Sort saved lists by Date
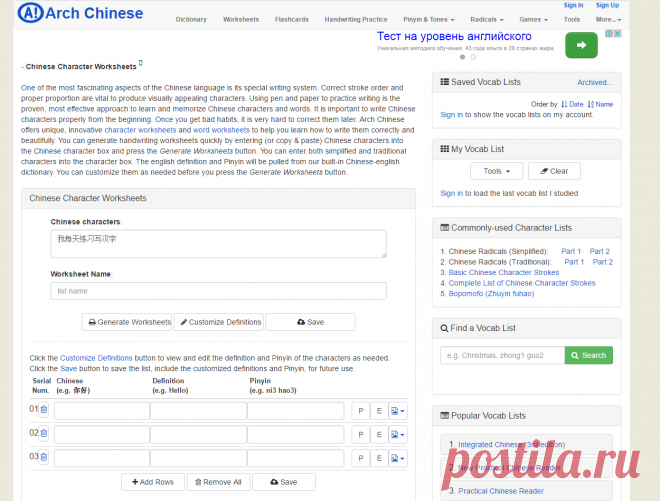660x501 pixels. point(572,104)
